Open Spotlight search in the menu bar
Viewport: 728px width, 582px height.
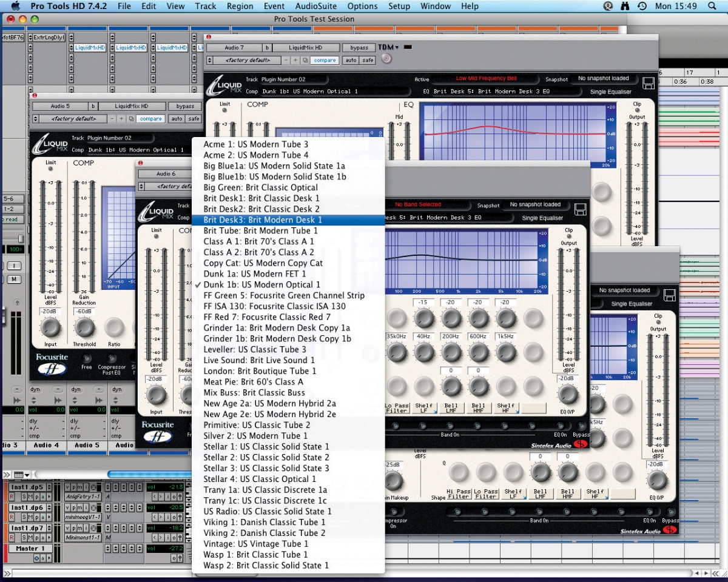click(x=712, y=6)
